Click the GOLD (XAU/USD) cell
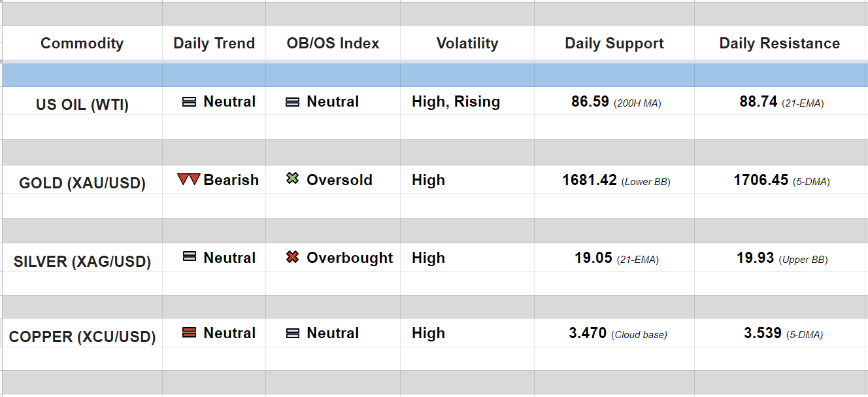 click(82, 183)
